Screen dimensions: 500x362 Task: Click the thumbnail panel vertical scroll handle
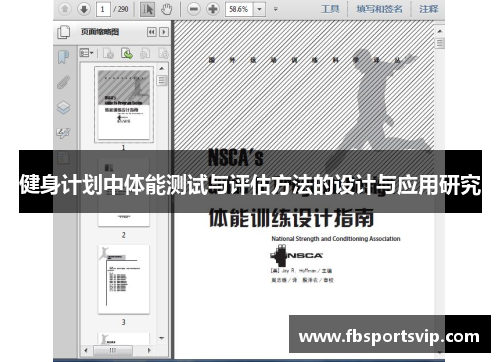(x=162, y=80)
